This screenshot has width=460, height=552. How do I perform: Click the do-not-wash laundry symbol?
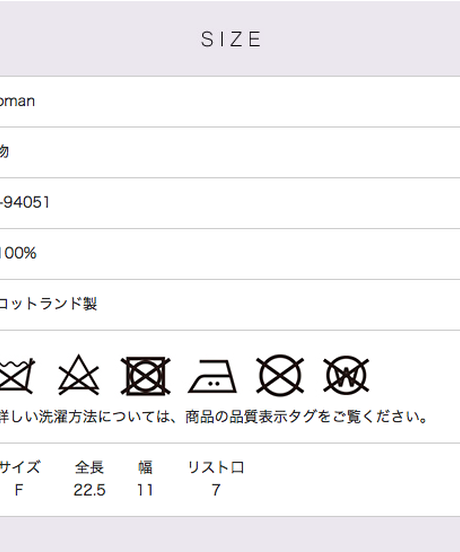tap(17, 375)
